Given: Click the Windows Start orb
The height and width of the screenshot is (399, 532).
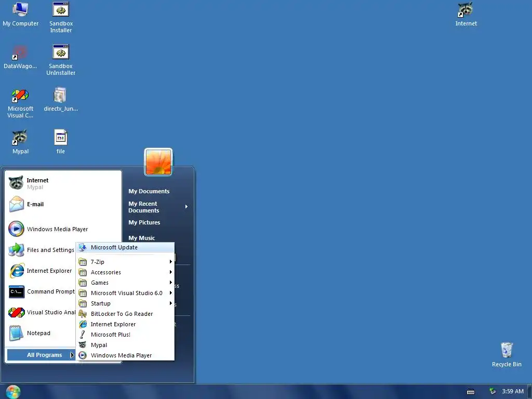Looking at the screenshot, I should [x=13, y=392].
